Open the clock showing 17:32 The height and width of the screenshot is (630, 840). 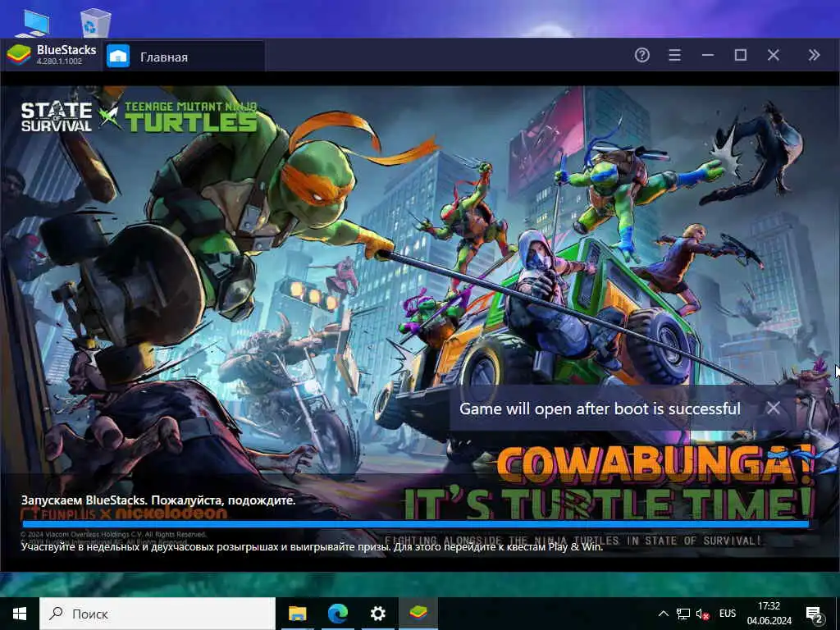coord(769,614)
